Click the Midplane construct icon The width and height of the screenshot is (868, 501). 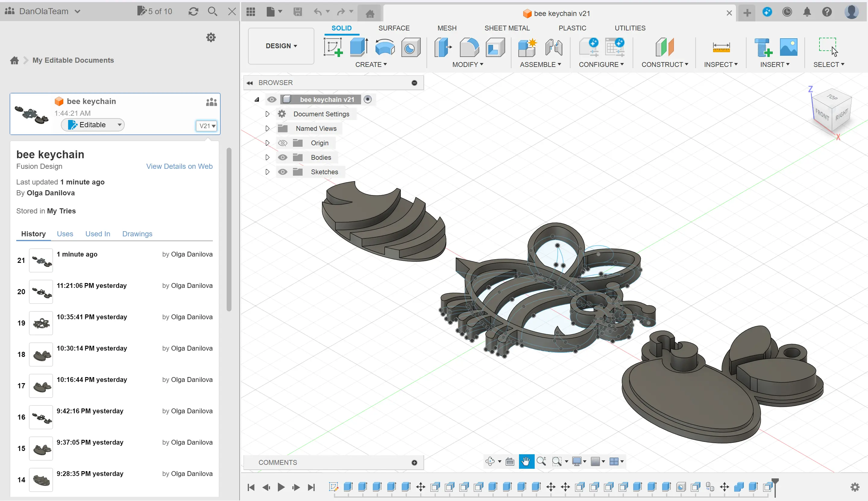click(x=664, y=47)
